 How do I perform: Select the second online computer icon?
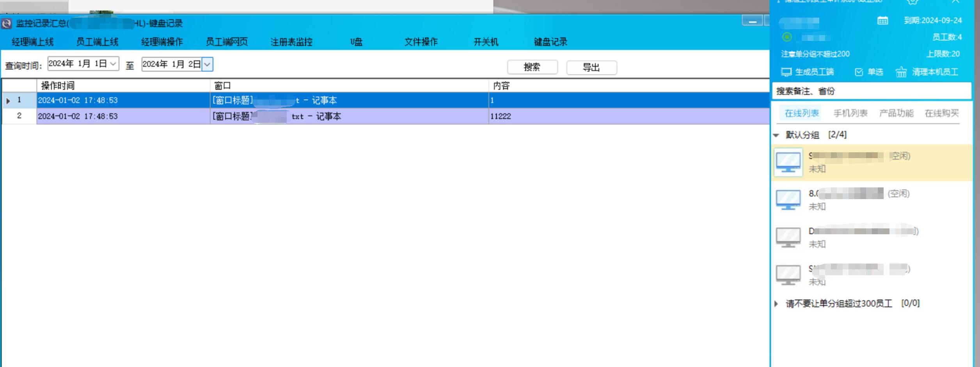(788, 200)
